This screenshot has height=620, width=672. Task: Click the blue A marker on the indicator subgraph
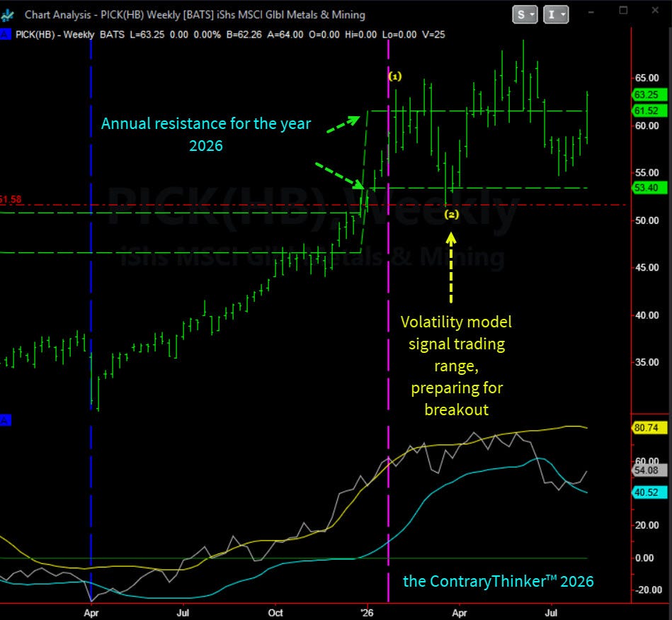[x=5, y=420]
